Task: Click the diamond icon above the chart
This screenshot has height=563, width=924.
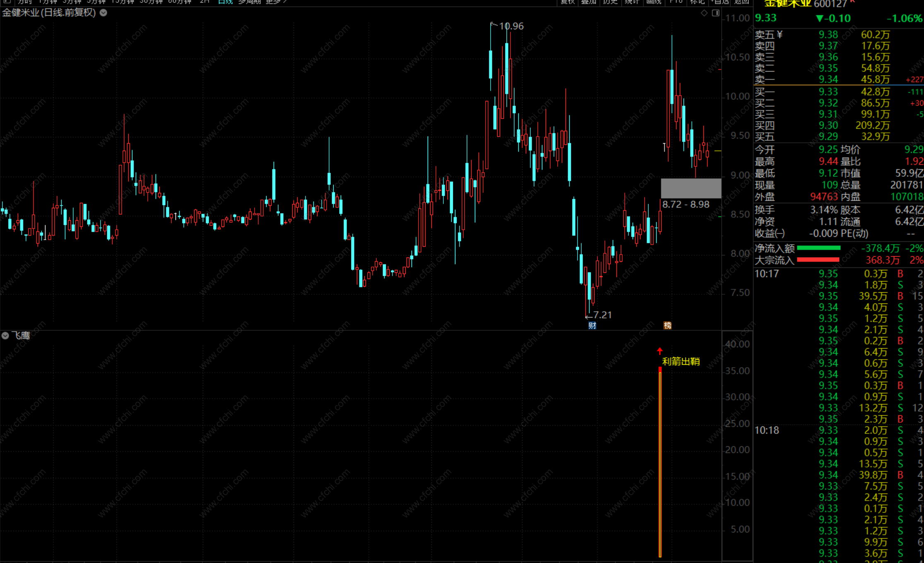Action: pyautogui.click(x=704, y=13)
